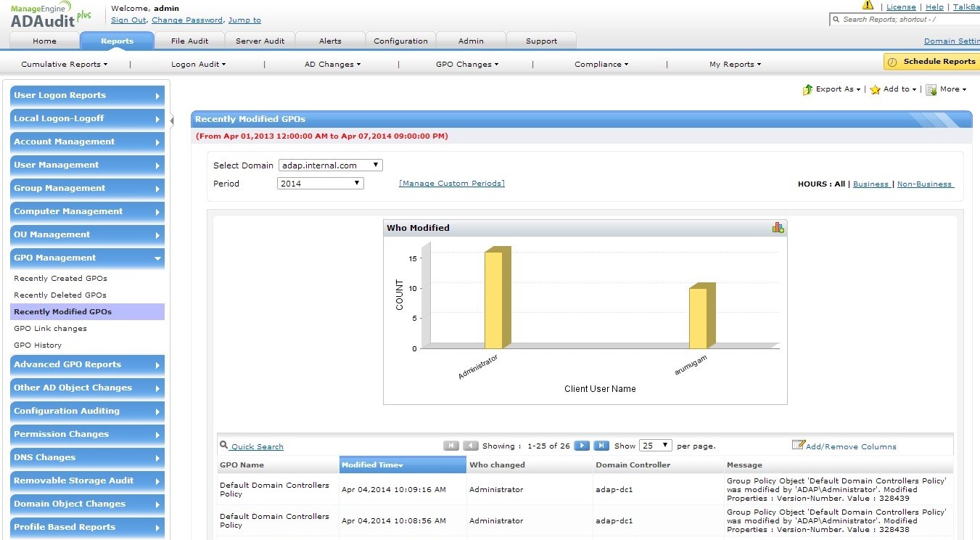980x540 pixels.
Task: Open the Manage Custom Periods link
Action: [451, 184]
